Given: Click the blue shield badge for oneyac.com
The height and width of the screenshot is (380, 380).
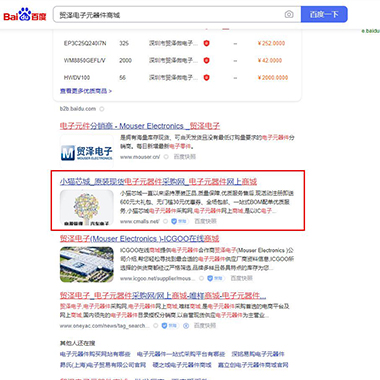Looking at the screenshot, I should tap(170, 326).
